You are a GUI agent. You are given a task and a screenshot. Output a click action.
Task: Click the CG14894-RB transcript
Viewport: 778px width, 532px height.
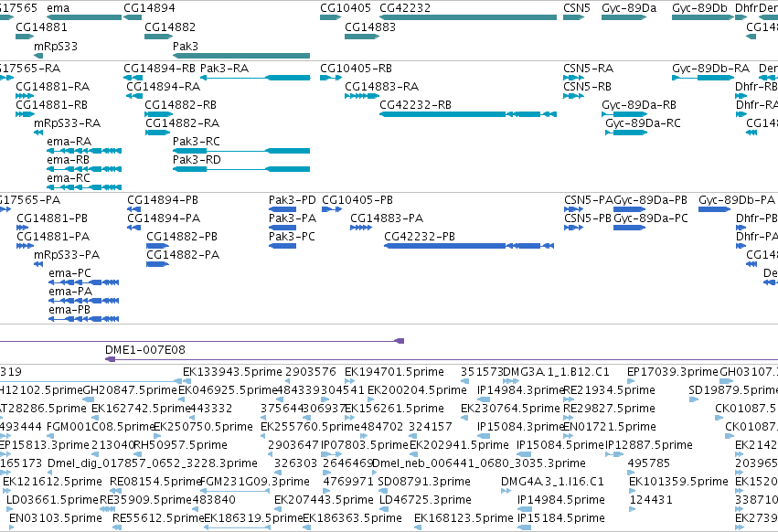coord(133,78)
